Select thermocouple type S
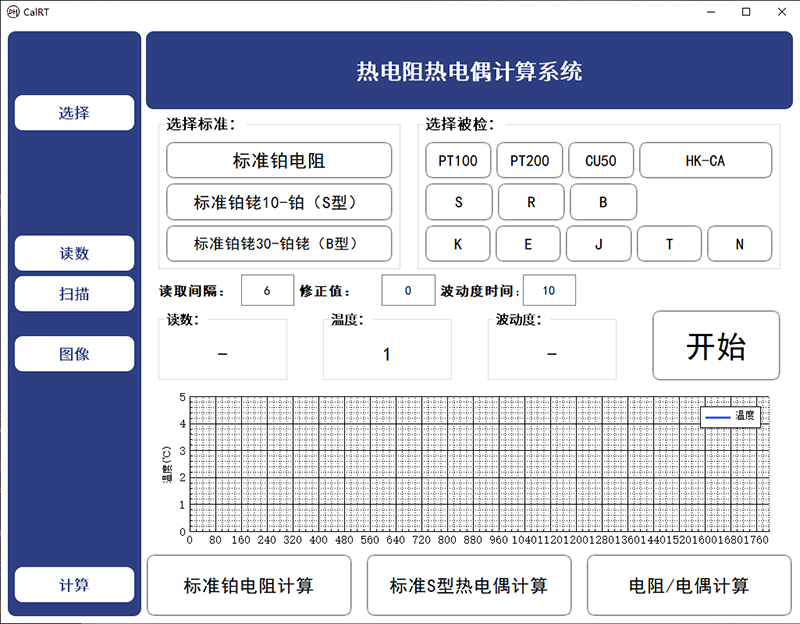Viewport: 800px width, 624px height. [458, 202]
